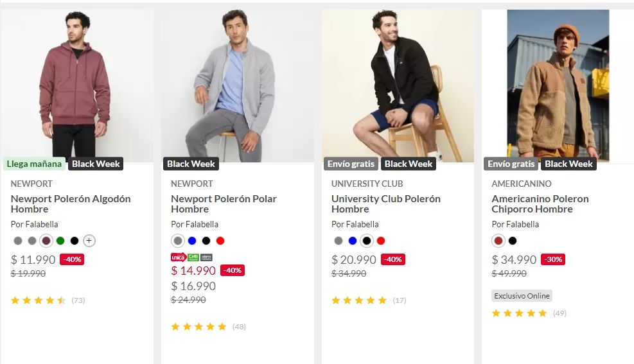Click the CMR card icon on Newport Polar
The image size is (634, 364).
193,257
